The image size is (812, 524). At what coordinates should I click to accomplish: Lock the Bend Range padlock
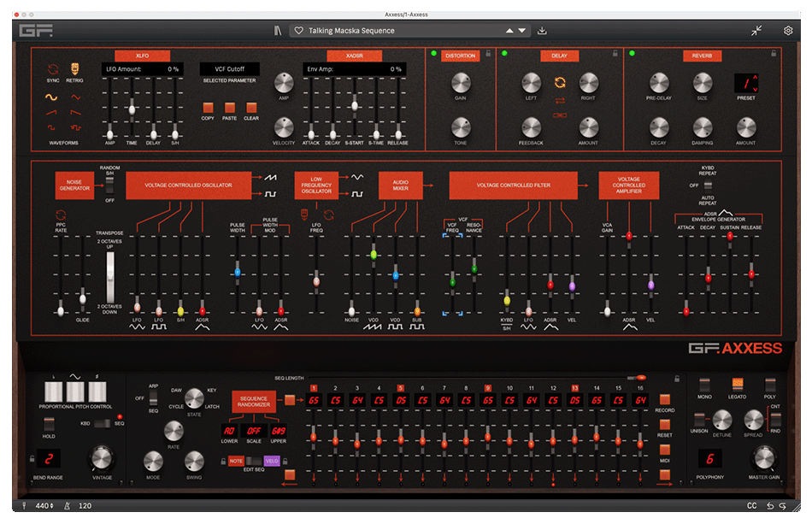32,459
